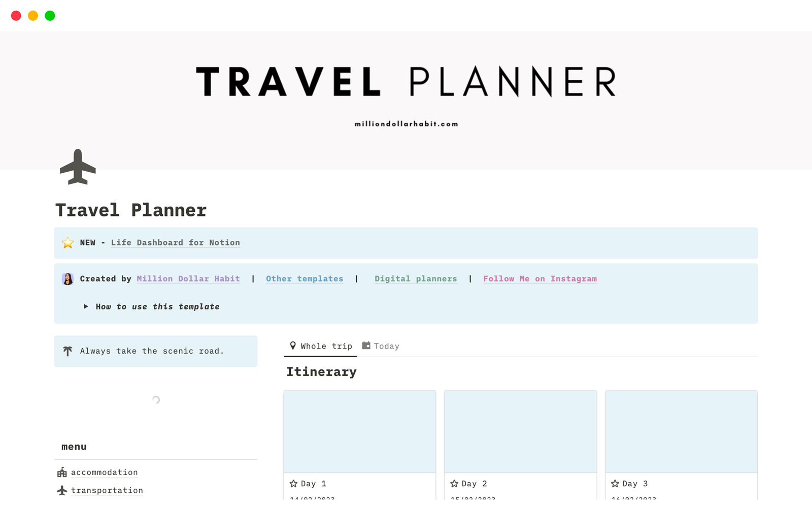The width and height of the screenshot is (812, 508).
Task: Click the star icon beside Day 3
Action: tap(615, 484)
